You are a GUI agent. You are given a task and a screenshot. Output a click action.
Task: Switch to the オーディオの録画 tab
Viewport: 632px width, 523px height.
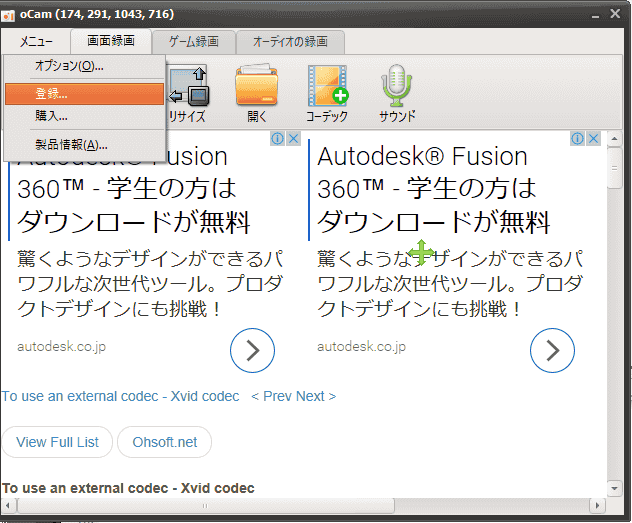click(290, 42)
